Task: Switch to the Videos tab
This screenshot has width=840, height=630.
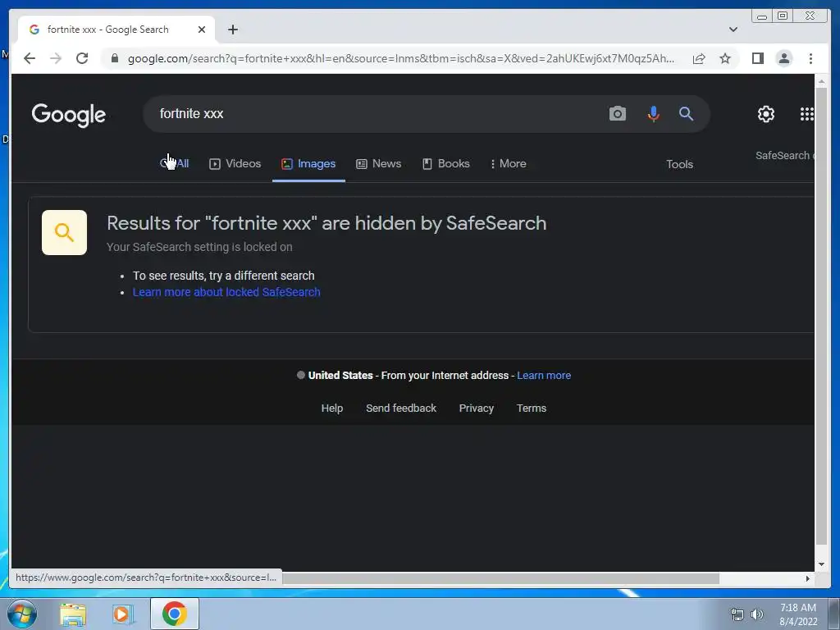Action: pos(235,163)
